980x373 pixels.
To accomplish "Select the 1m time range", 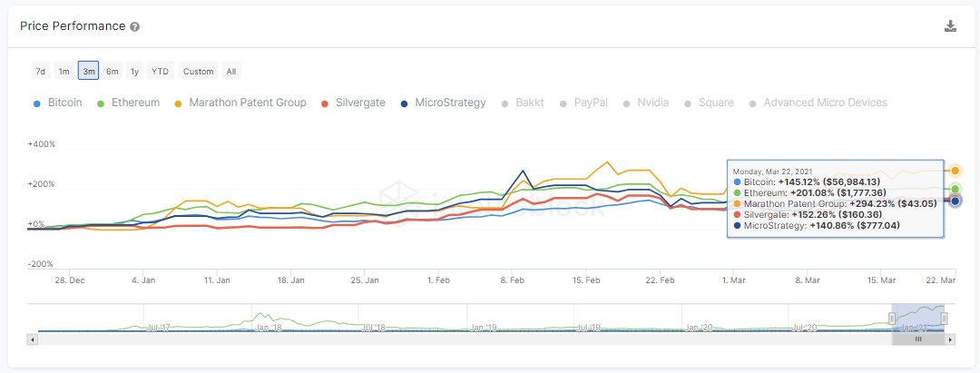I will 64,71.
